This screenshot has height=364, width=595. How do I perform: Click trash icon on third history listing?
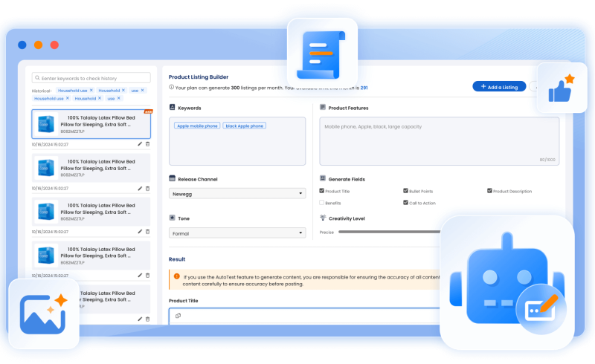[x=147, y=232]
